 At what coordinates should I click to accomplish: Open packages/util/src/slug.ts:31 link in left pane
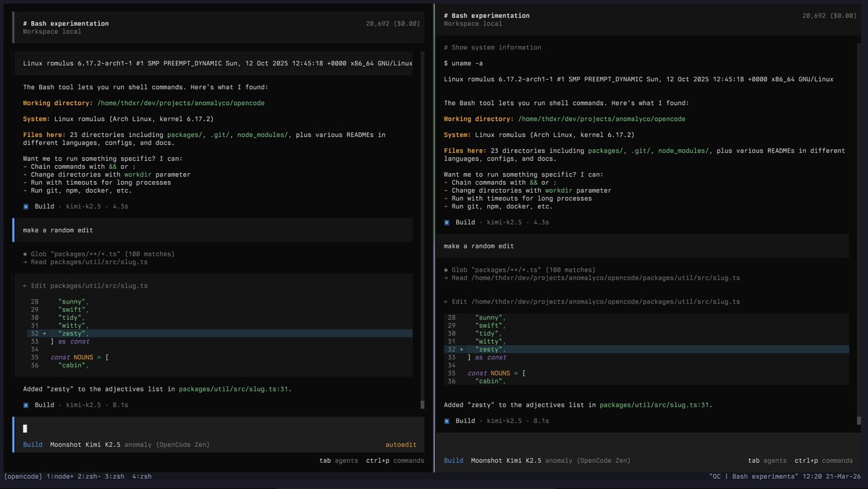click(x=233, y=389)
